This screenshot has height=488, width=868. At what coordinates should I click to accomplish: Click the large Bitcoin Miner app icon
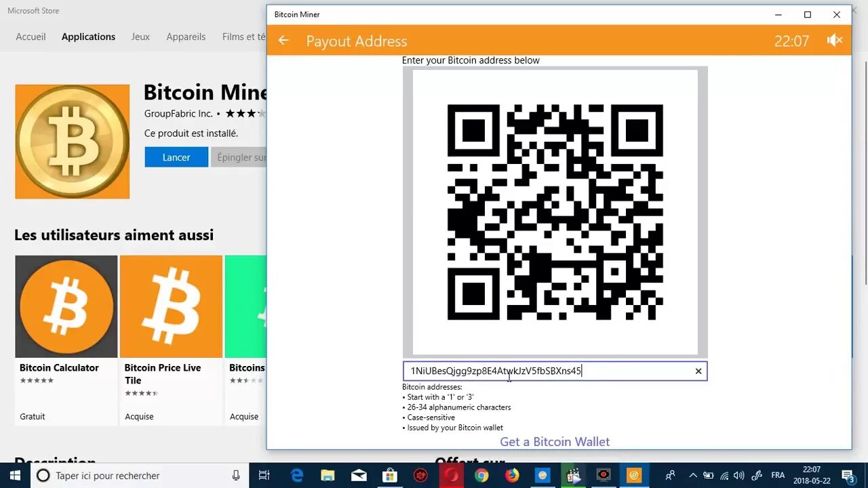coord(72,142)
